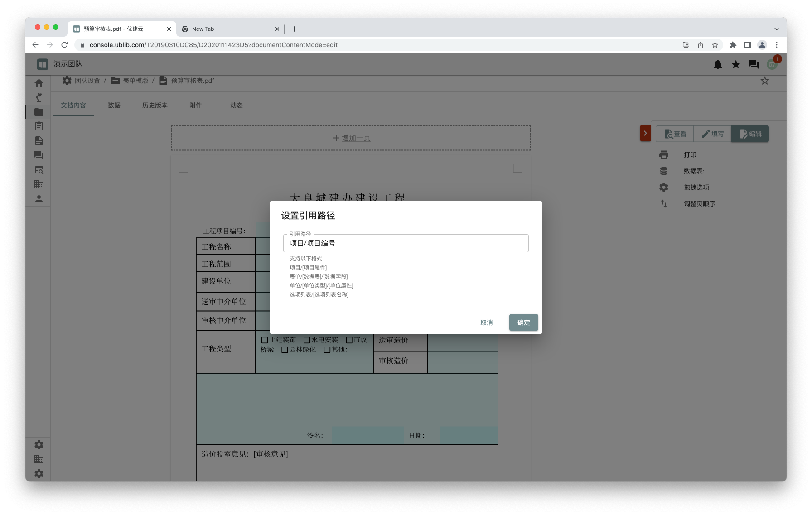This screenshot has height=515, width=812.
Task: Expand the browser tab search chevron
Action: tap(776, 29)
